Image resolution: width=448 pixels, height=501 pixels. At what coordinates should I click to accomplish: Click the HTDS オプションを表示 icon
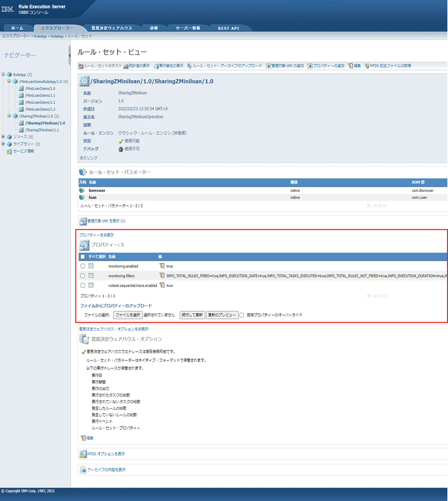[x=83, y=454]
